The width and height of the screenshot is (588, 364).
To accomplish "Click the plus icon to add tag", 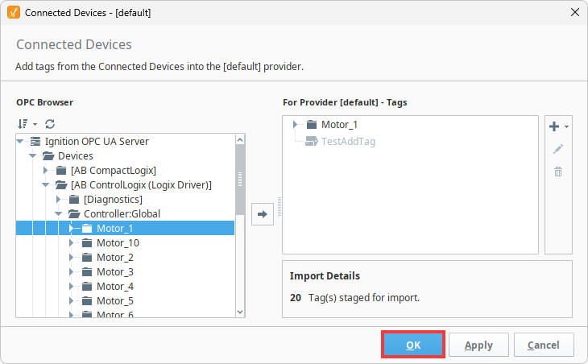I will 554,126.
